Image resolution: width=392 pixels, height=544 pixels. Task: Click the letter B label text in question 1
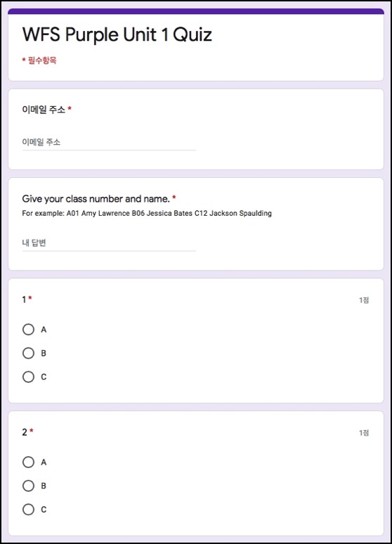44,354
